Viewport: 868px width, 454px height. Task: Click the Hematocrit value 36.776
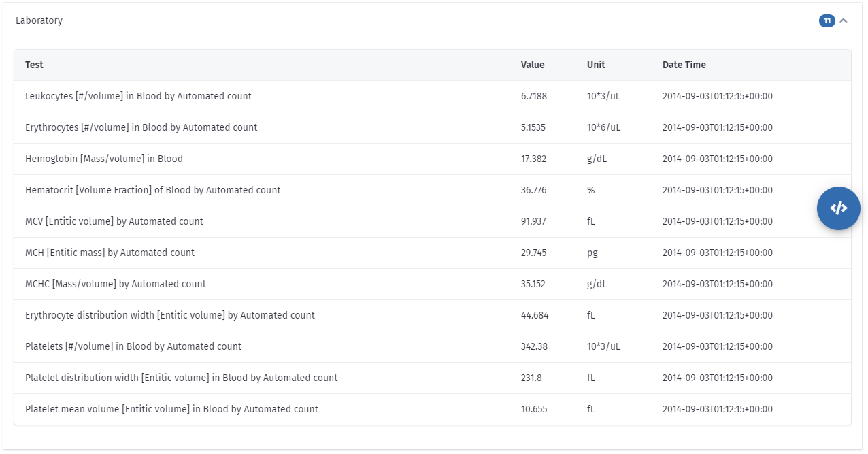point(534,190)
